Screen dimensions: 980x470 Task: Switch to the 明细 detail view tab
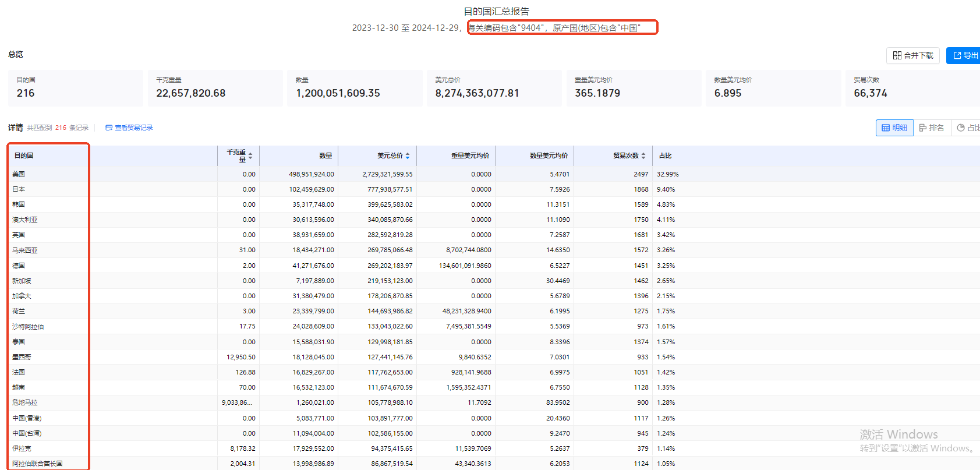pyautogui.click(x=894, y=128)
